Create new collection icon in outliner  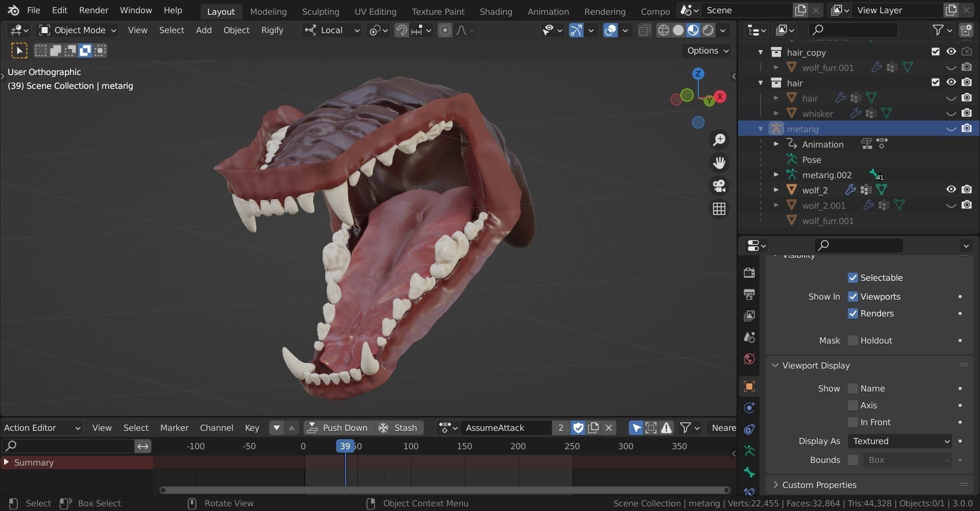coord(966,31)
